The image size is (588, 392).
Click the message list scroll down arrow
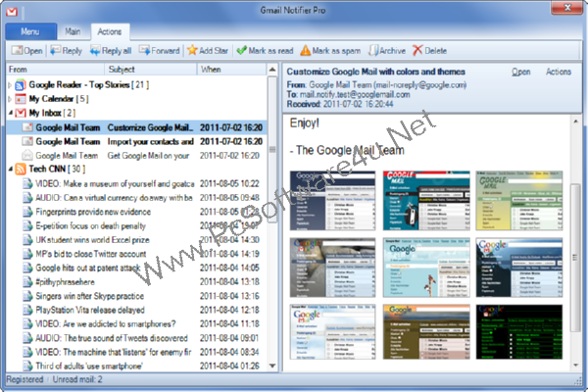tap(272, 366)
